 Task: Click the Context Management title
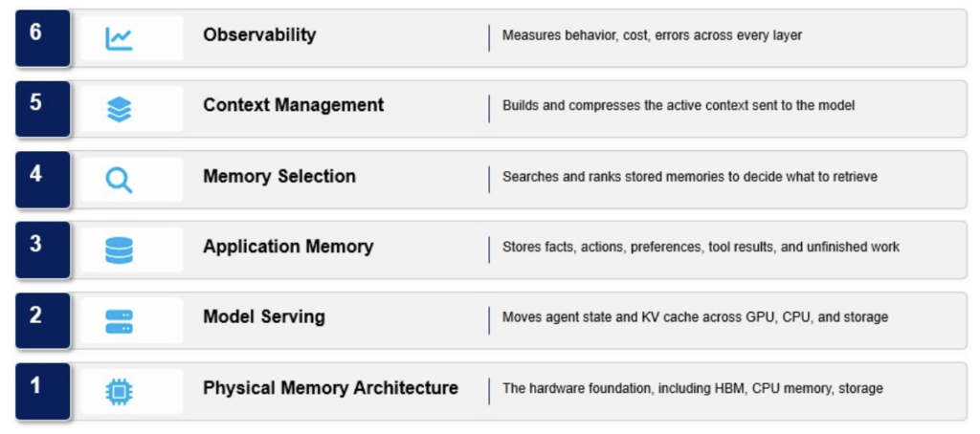pos(294,105)
